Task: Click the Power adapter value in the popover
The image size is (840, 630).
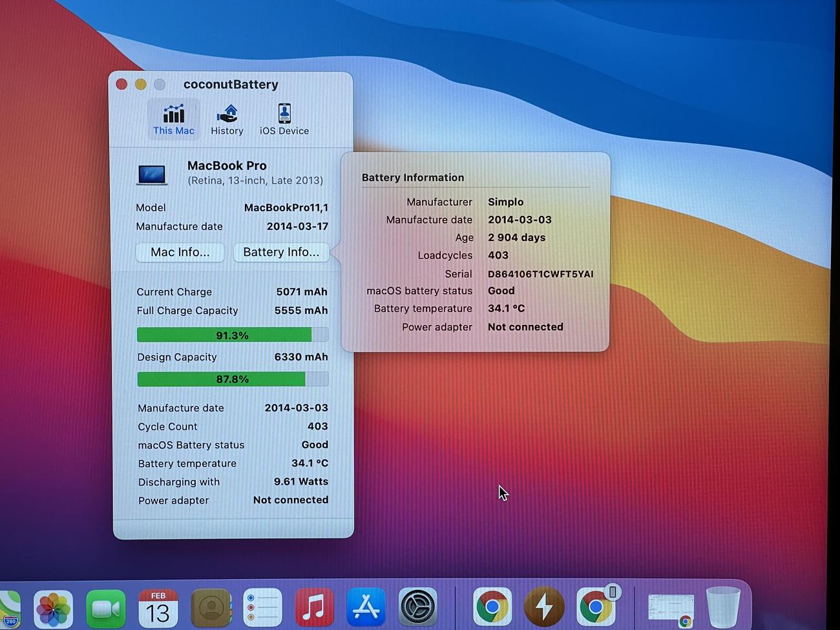Action: click(x=526, y=327)
